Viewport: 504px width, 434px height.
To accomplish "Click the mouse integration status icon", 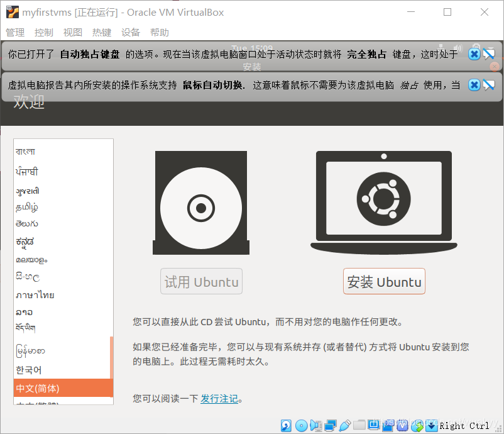I will point(417,426).
